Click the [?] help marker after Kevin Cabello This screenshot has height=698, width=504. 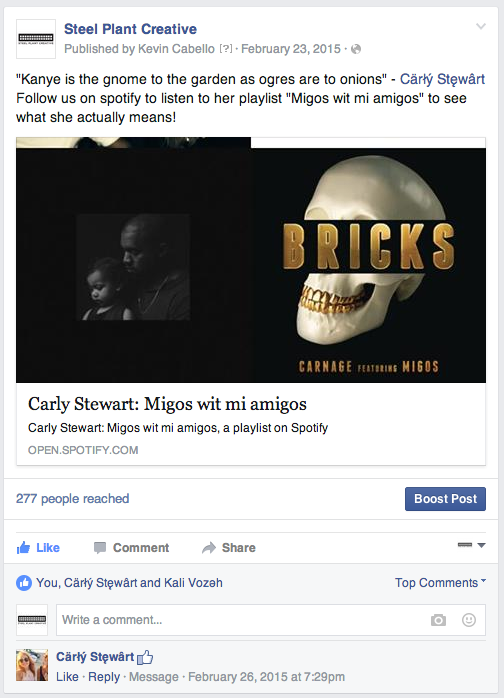tap(226, 49)
